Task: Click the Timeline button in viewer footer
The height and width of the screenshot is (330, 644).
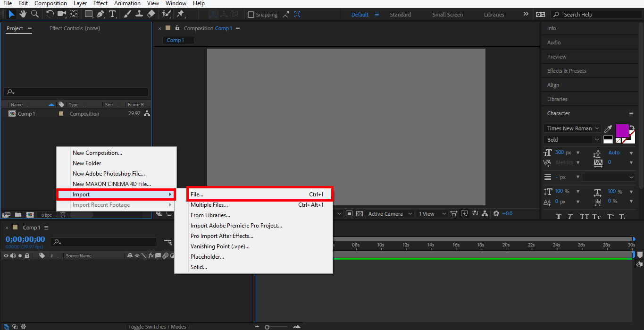Action: click(474, 214)
